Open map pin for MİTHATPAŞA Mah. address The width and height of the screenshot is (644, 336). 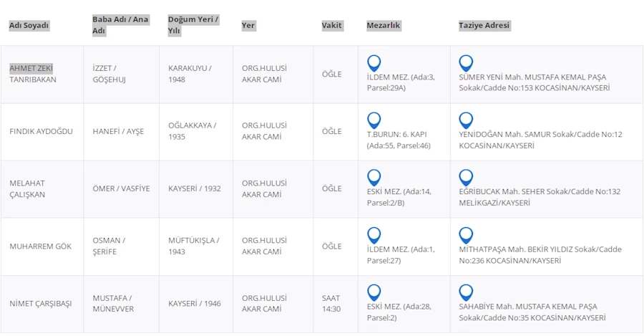[466, 235]
